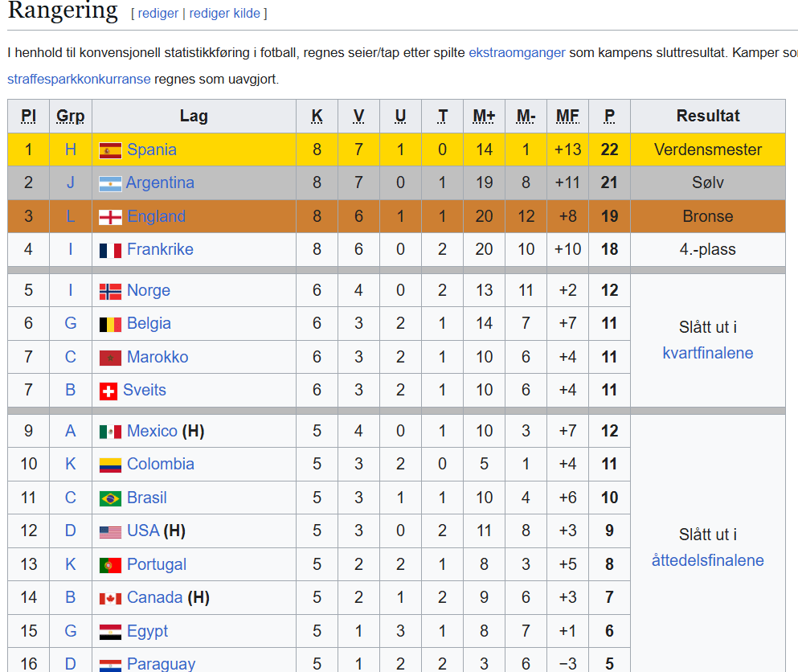Screen dimensions: 798x672
Task: Click the Spain flag icon
Action: tap(110, 150)
